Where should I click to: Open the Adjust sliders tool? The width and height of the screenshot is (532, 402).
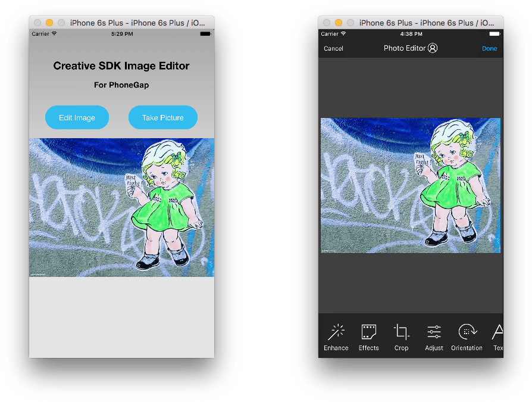tap(434, 337)
